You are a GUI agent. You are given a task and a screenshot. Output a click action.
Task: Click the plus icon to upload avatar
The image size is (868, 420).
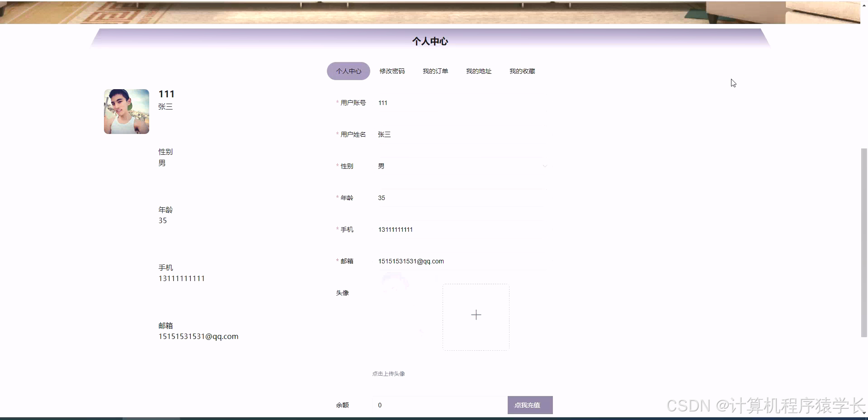(476, 315)
